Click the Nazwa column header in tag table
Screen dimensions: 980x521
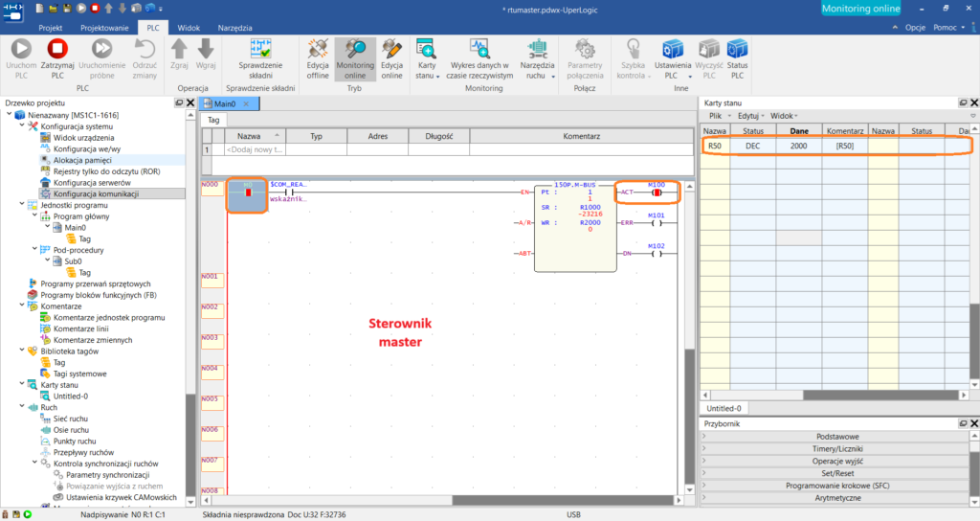(255, 136)
